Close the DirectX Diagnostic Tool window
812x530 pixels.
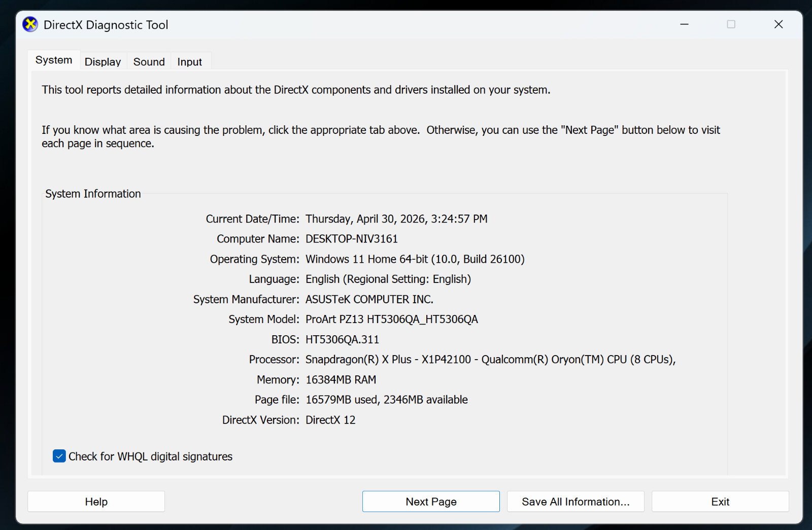click(x=779, y=24)
